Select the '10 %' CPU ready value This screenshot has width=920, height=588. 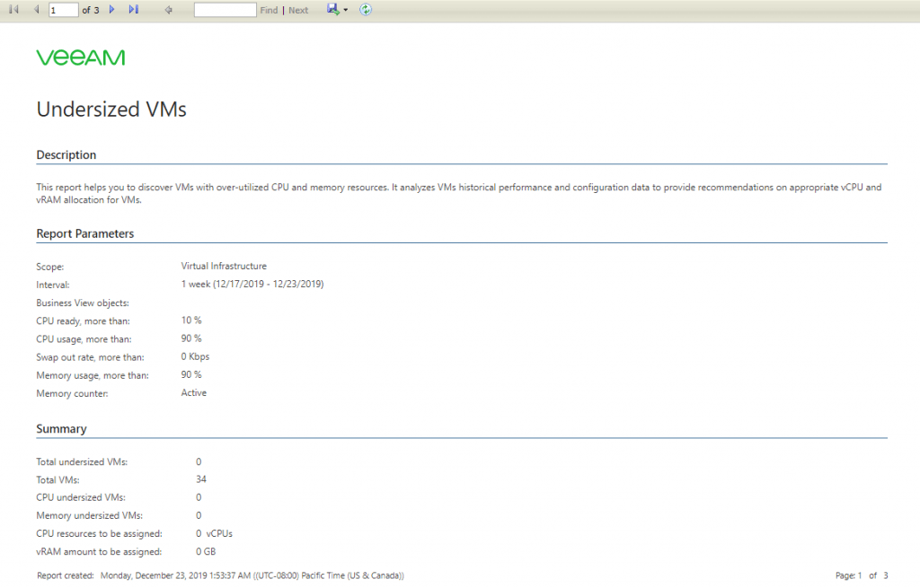click(x=191, y=320)
